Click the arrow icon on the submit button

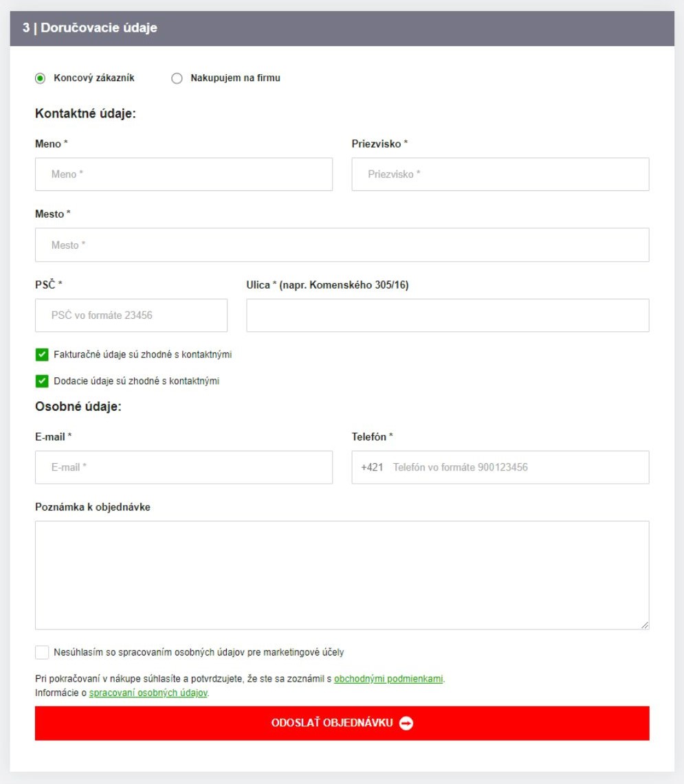click(406, 724)
